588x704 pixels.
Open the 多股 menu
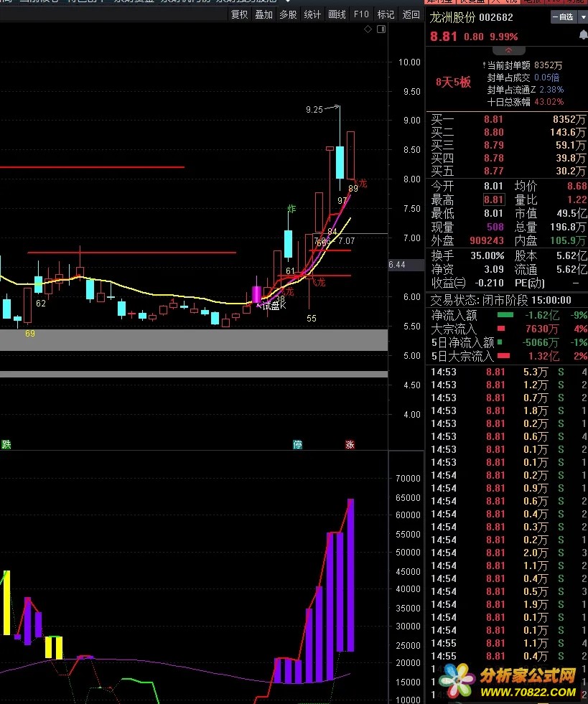288,14
